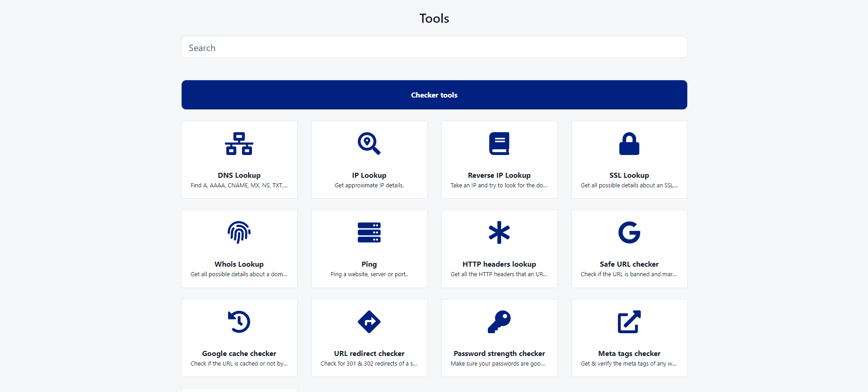Open the Google cache checker history icon
This screenshot has width=868, height=392.
coord(239,322)
